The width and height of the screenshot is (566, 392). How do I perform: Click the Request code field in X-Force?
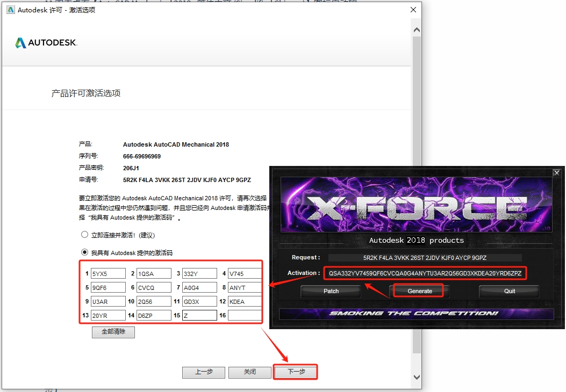click(425, 258)
